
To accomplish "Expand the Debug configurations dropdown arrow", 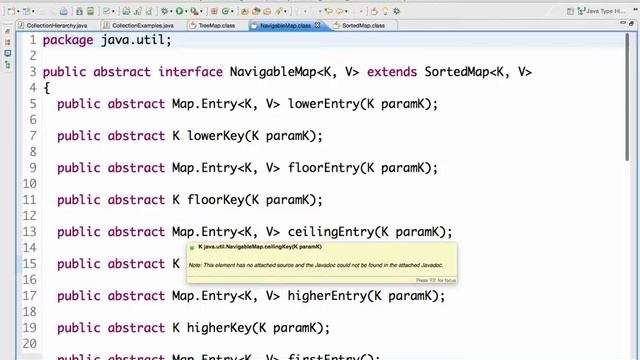I will pos(171,11).
